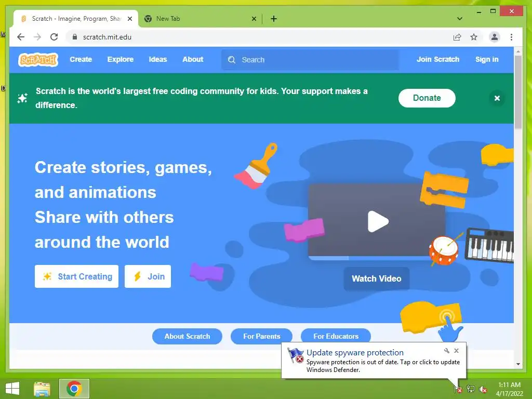532x399 pixels.
Task: Click the sparkle icon in donation banner
Action: (22, 98)
